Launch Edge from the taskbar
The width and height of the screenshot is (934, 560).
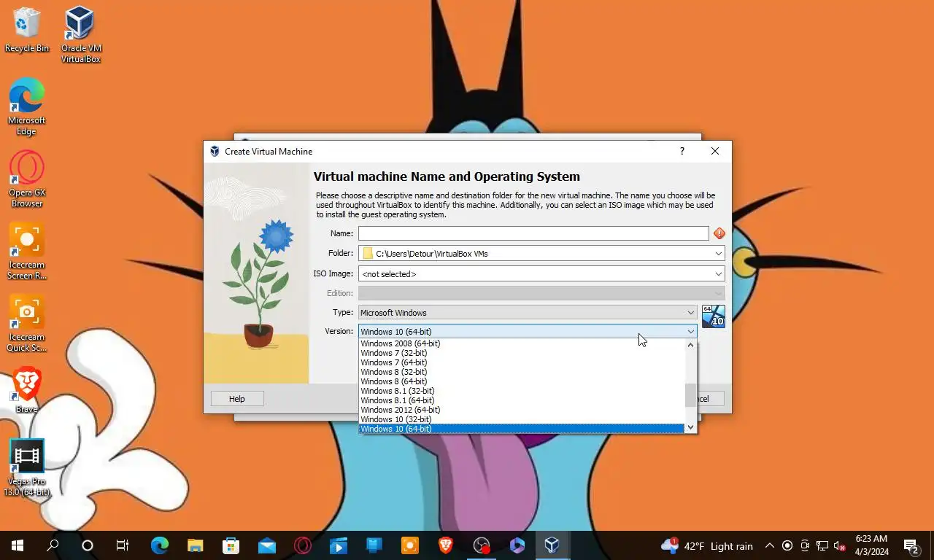[x=160, y=545]
